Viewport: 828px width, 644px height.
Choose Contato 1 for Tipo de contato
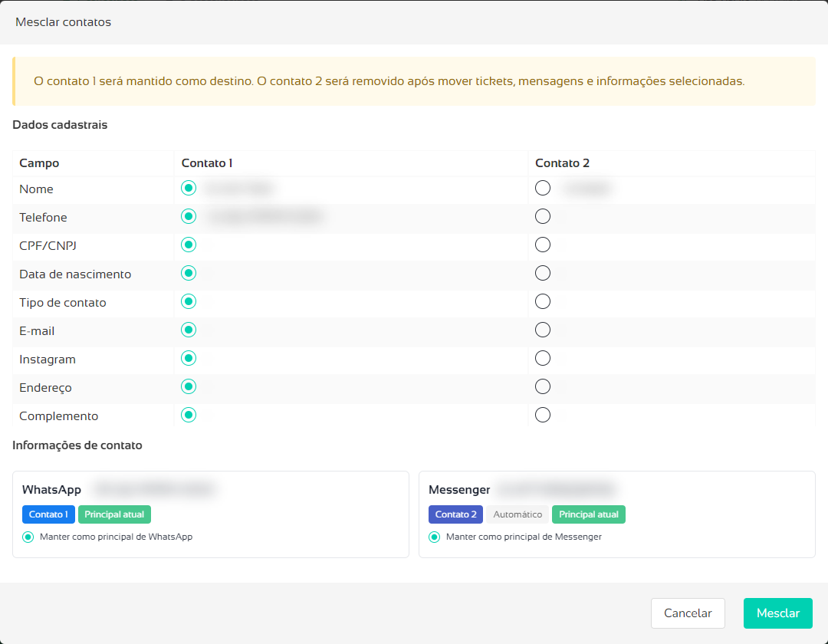click(189, 301)
